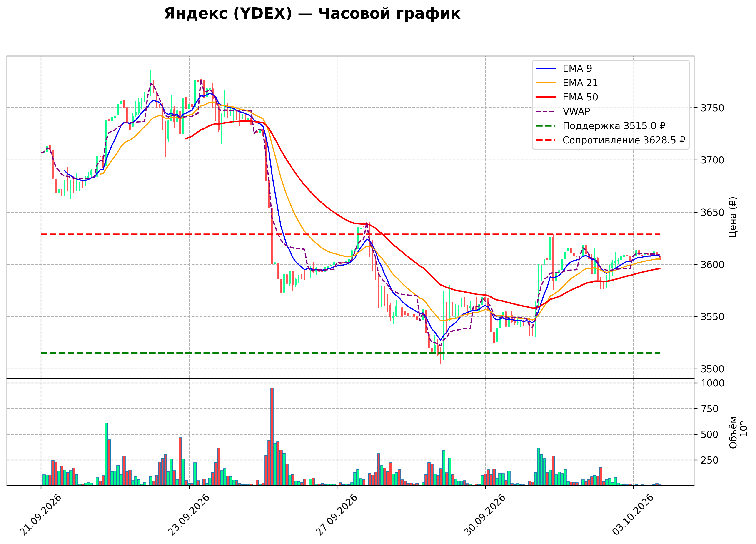
Task: Click price axis label 3600
Action: [x=712, y=264]
